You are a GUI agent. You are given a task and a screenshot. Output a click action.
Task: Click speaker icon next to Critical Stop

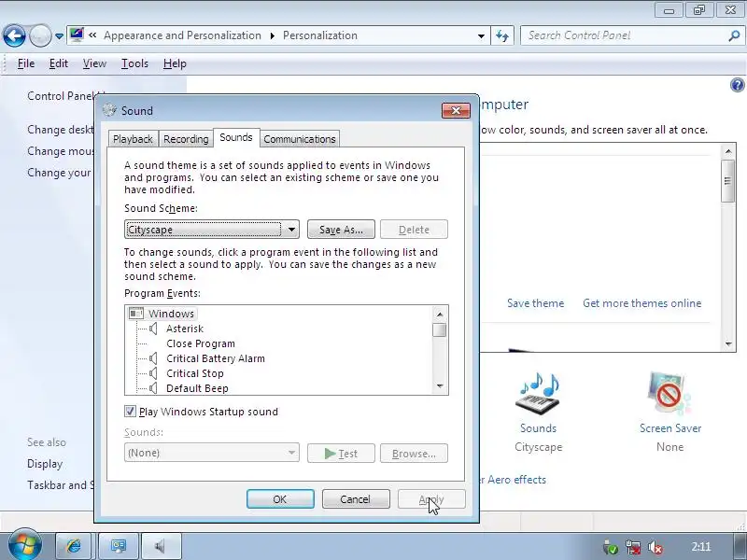153,373
